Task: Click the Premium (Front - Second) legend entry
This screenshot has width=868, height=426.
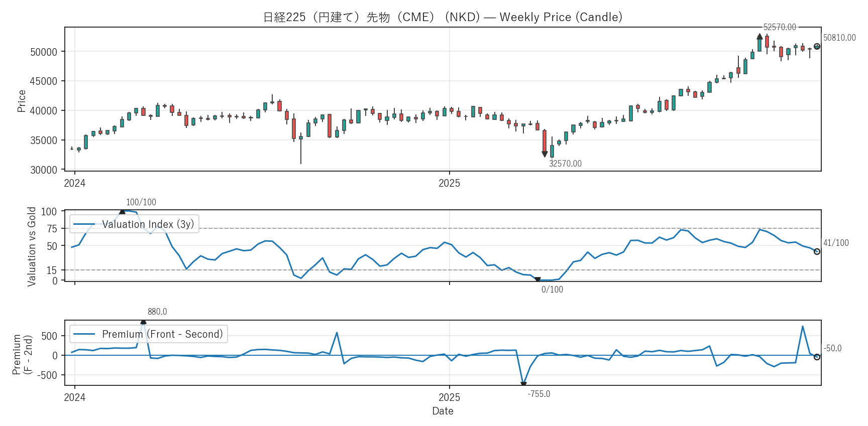Action: coord(162,334)
